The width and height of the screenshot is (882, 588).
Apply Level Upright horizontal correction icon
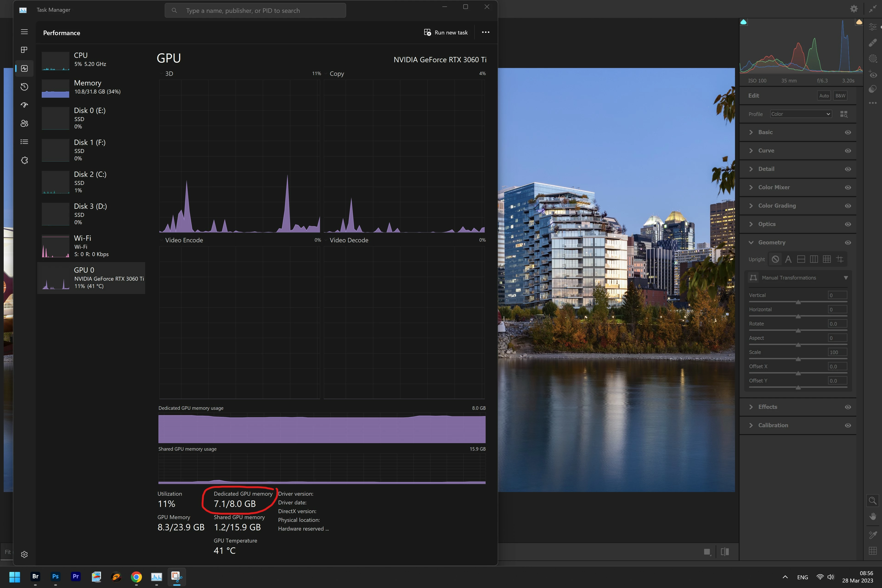(801, 259)
